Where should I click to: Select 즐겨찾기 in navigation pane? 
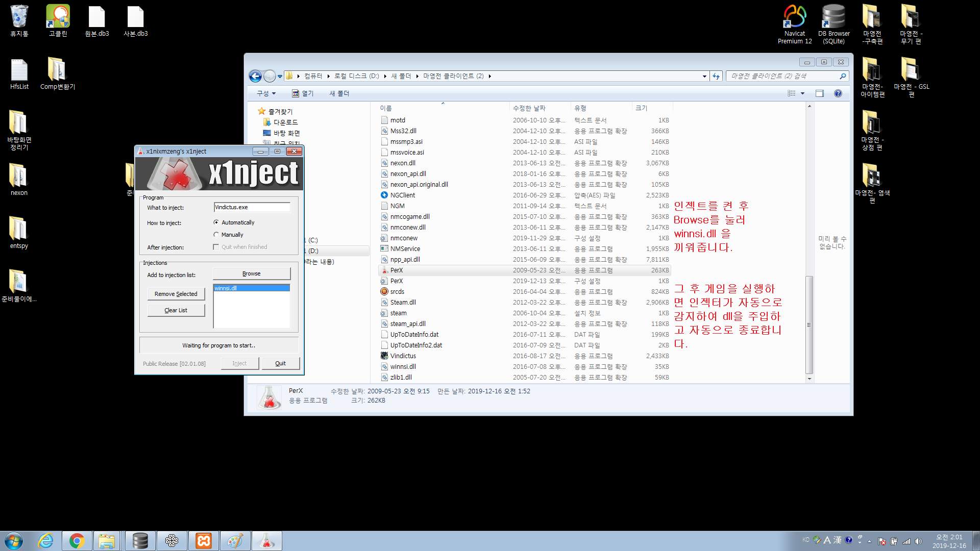coord(276,111)
